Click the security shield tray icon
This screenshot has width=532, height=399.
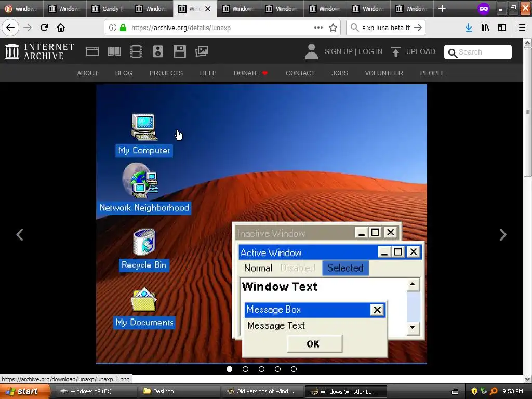[x=474, y=392]
